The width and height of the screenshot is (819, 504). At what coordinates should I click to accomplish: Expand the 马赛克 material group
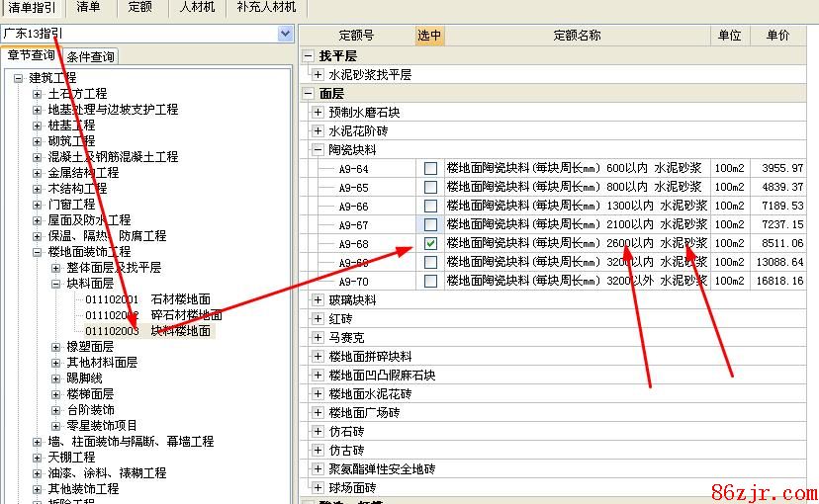[318, 338]
